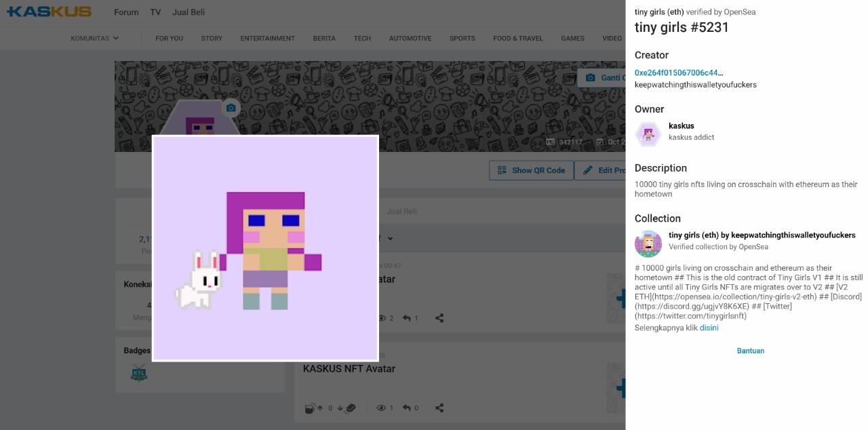Click second thread's reply arrow icon
The height and width of the screenshot is (430, 868).
pos(407,408)
